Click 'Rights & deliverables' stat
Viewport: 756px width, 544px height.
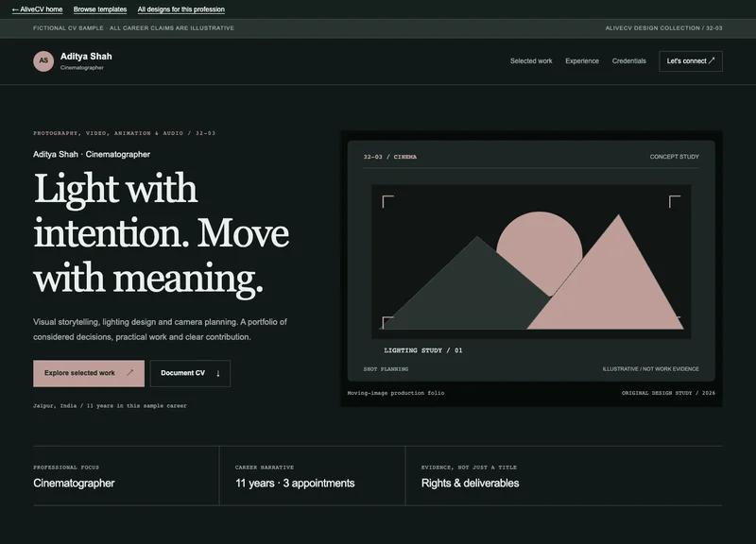tap(470, 484)
